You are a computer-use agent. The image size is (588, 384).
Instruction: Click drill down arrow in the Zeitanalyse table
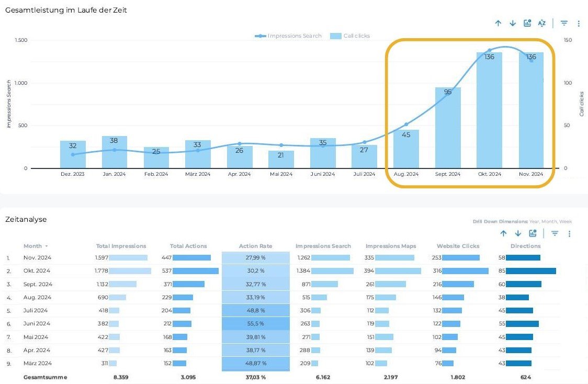[518, 234]
